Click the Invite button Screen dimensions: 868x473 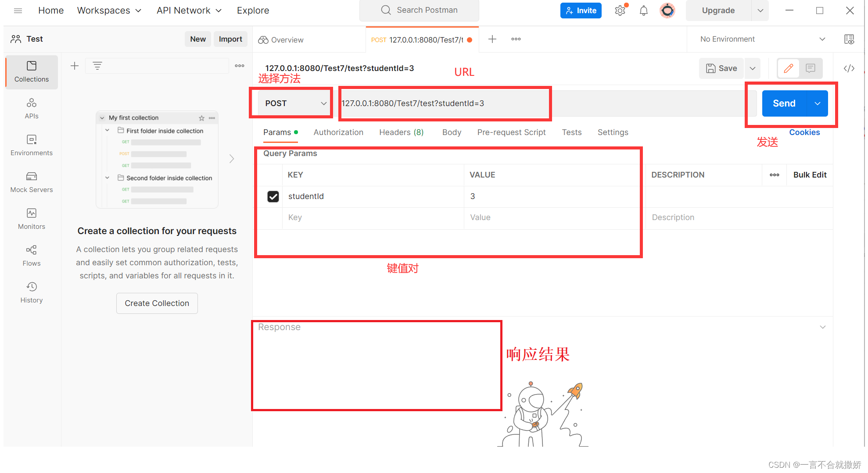click(581, 11)
